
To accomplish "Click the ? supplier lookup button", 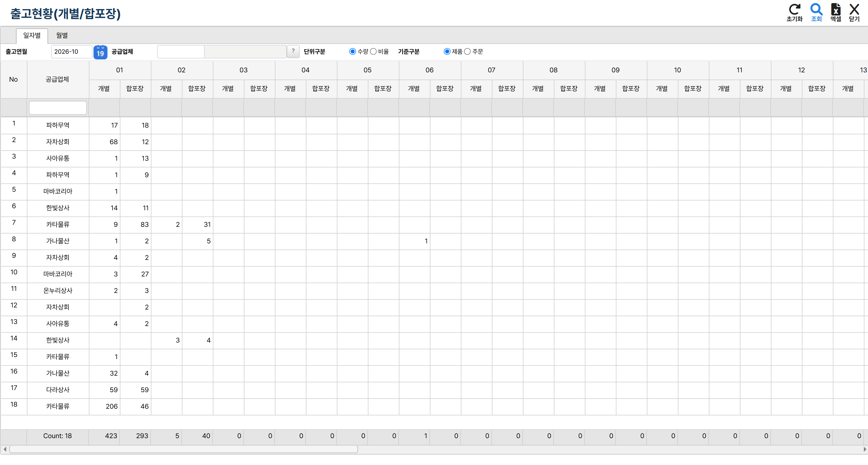I will click(293, 51).
